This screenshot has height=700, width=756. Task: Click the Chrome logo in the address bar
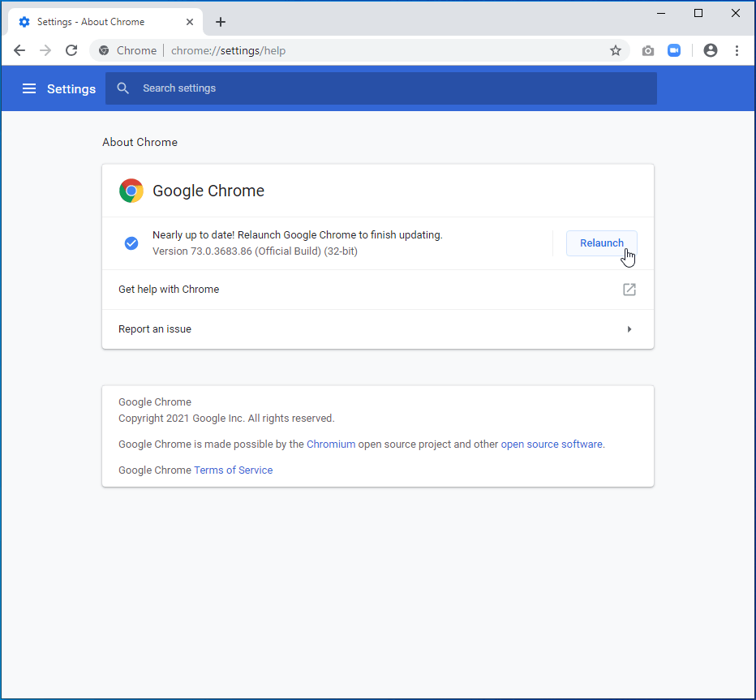[x=103, y=50]
